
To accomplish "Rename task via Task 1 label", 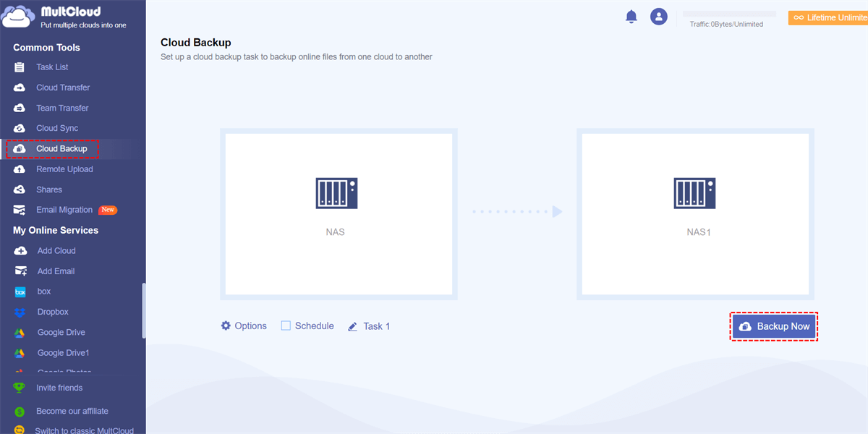I will pos(376,326).
